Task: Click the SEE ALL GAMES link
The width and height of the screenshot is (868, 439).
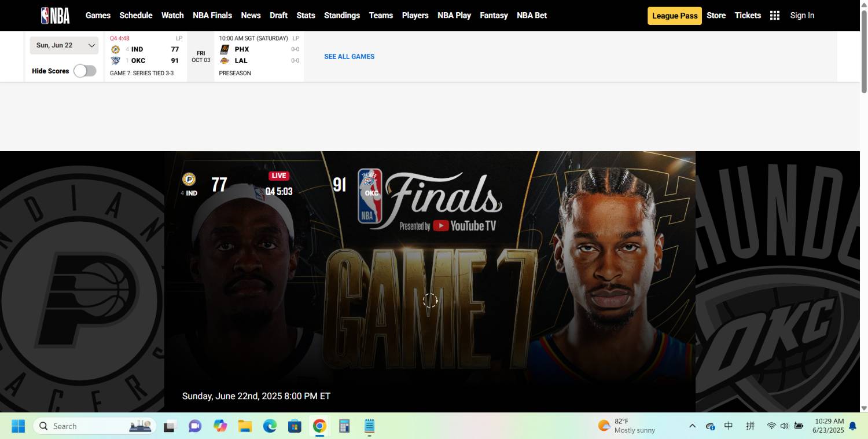Action: pos(349,56)
